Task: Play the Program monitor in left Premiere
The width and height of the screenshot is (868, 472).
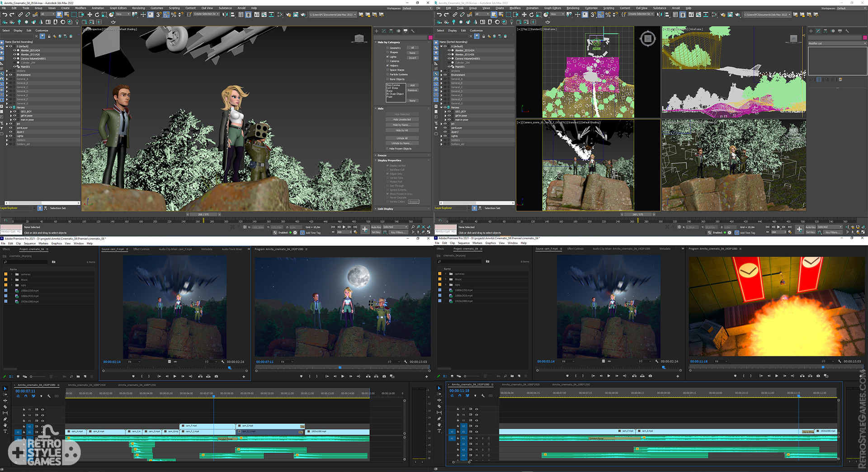Action: pos(342,376)
